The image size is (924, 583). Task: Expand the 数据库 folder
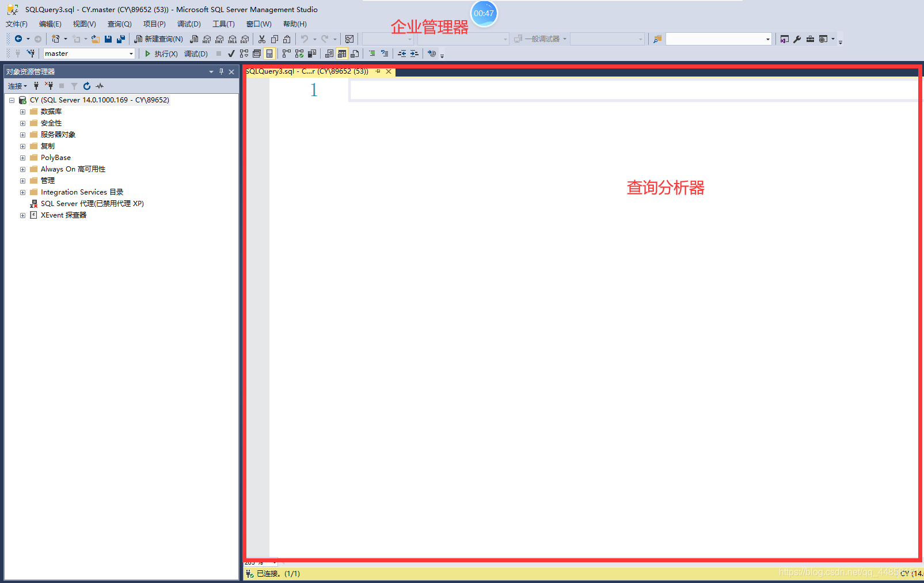click(22, 112)
